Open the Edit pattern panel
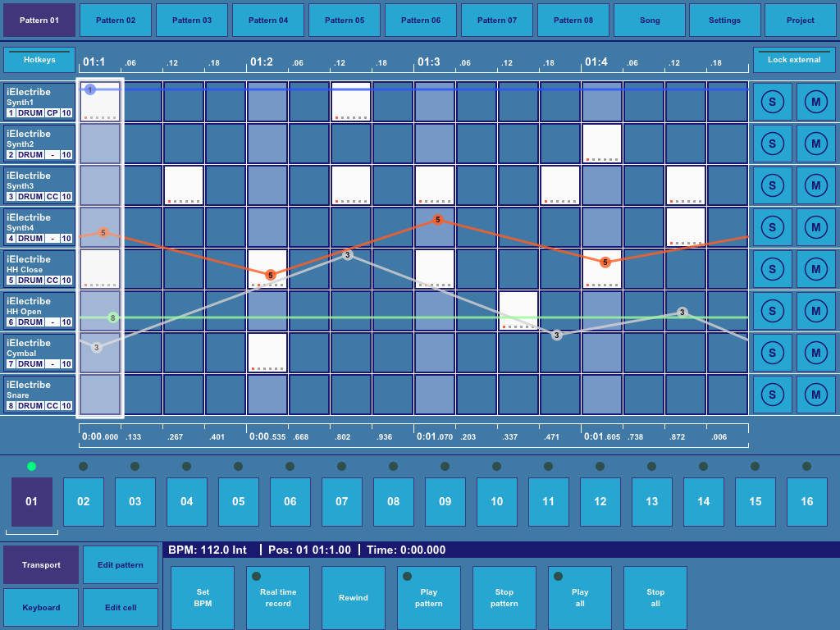The width and height of the screenshot is (840, 630). [x=120, y=564]
